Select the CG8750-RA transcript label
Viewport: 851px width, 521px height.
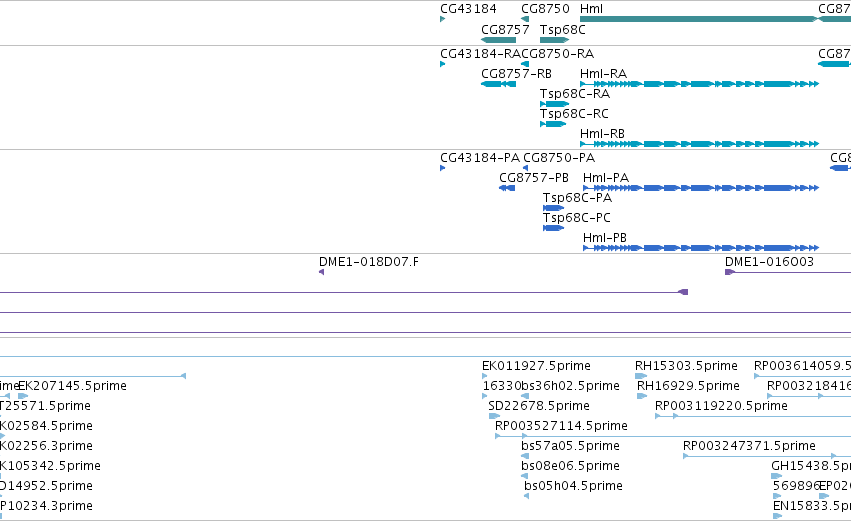pos(558,54)
